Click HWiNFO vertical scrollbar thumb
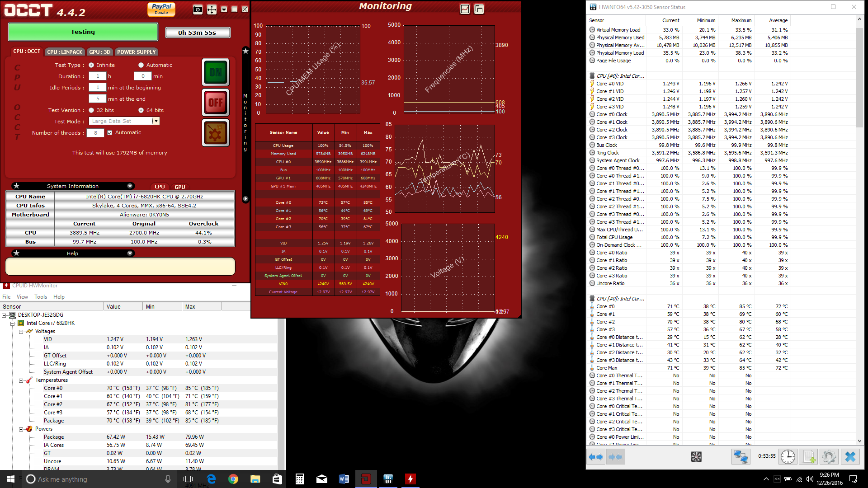 click(859, 77)
